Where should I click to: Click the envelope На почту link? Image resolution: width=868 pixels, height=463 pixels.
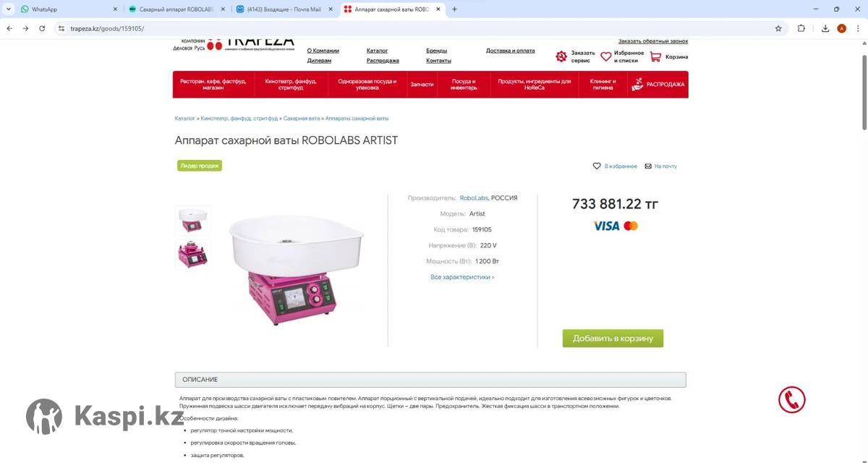660,166
